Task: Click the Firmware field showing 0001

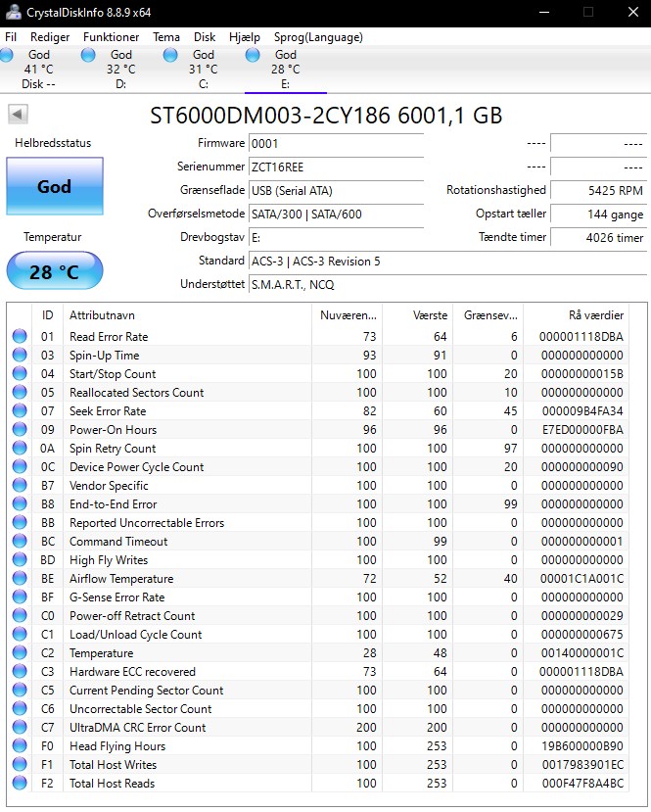Action: pyautogui.click(x=336, y=143)
